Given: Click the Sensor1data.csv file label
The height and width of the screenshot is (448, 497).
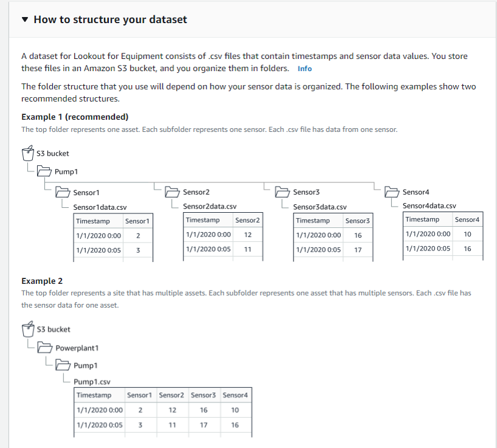Looking at the screenshot, I should (x=100, y=207).
